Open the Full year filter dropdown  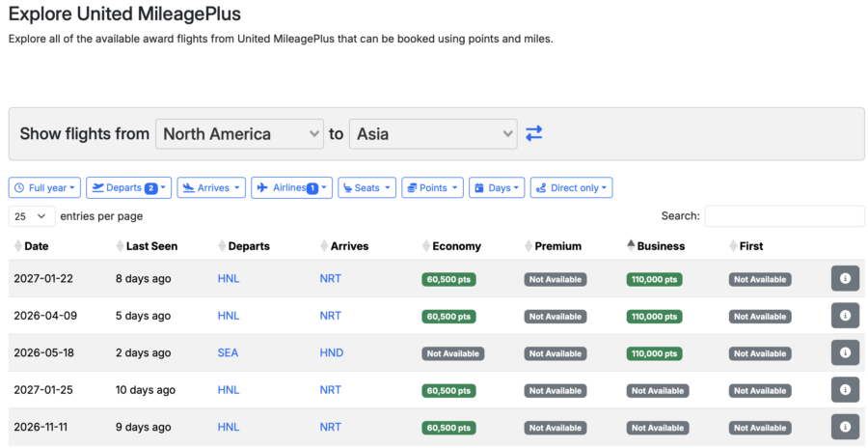44,188
